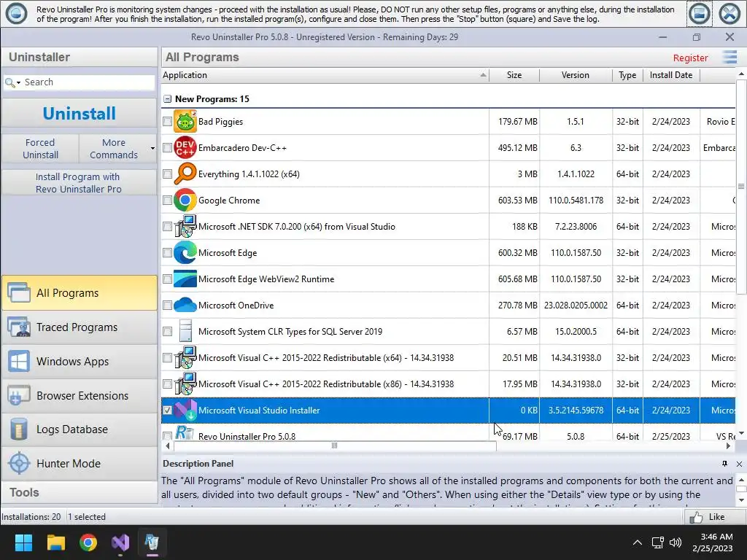Click the Bad Piggies app icon
This screenshot has width=747, height=560.
pyautogui.click(x=185, y=122)
